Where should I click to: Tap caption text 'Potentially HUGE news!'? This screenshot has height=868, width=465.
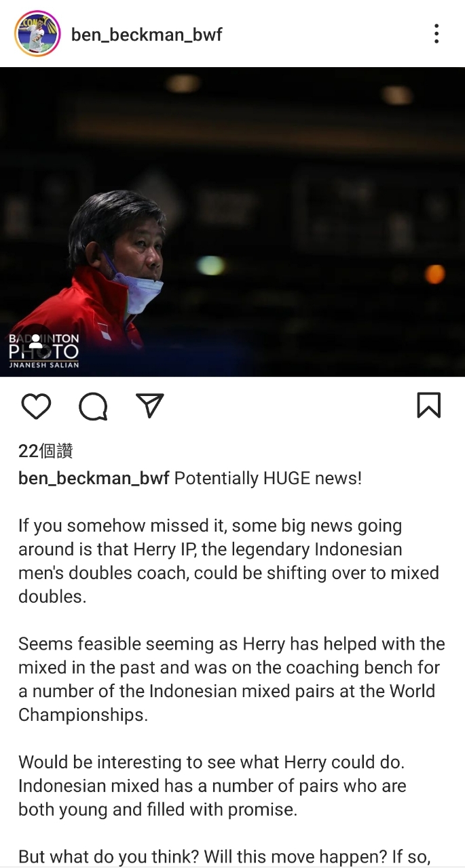tap(268, 478)
